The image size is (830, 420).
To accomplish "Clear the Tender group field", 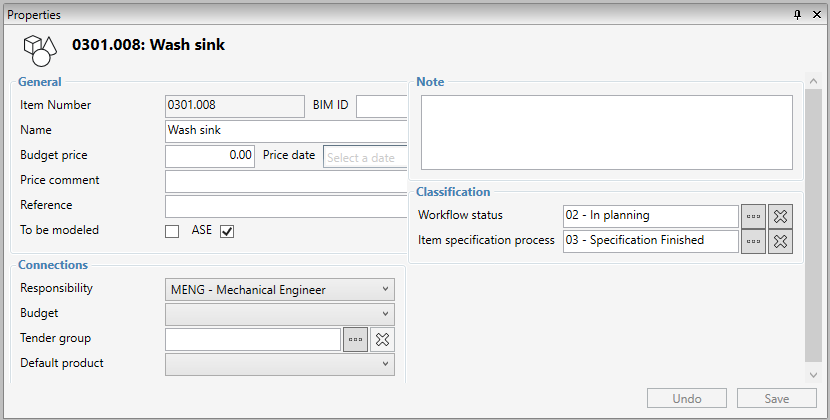I will pos(382,339).
